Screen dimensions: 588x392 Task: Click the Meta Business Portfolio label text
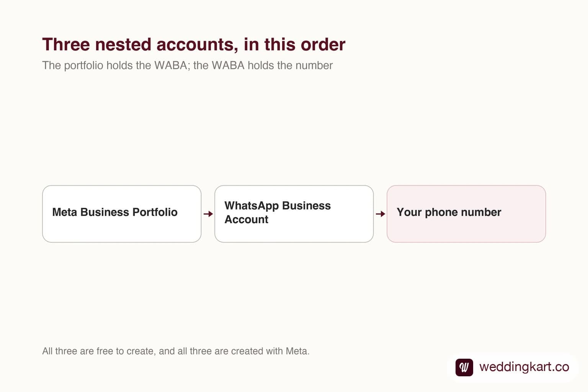(115, 212)
